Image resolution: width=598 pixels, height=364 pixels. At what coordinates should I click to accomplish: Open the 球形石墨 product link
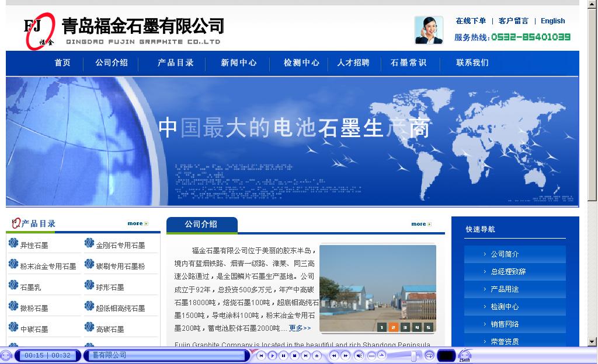click(x=110, y=287)
